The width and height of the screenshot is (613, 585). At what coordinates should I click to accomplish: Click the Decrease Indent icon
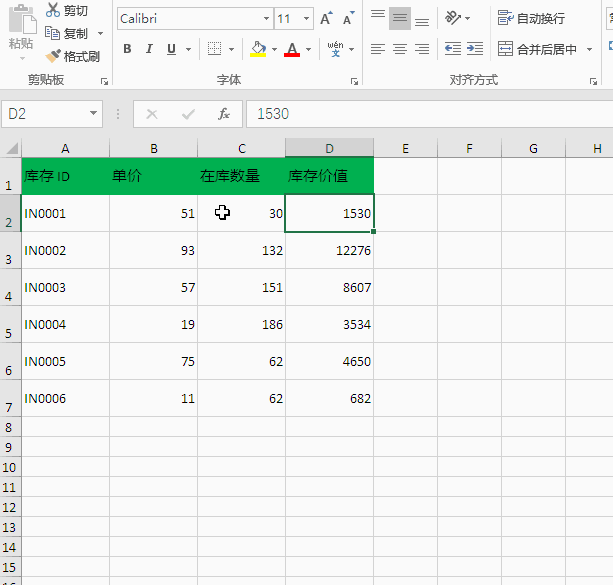453,49
